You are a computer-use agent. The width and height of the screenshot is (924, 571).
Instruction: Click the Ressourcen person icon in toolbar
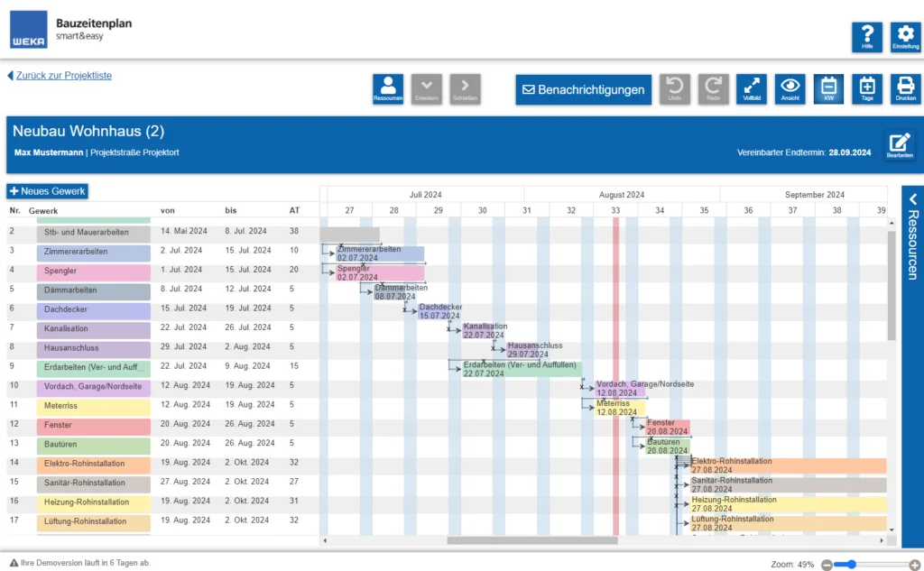pyautogui.click(x=387, y=88)
